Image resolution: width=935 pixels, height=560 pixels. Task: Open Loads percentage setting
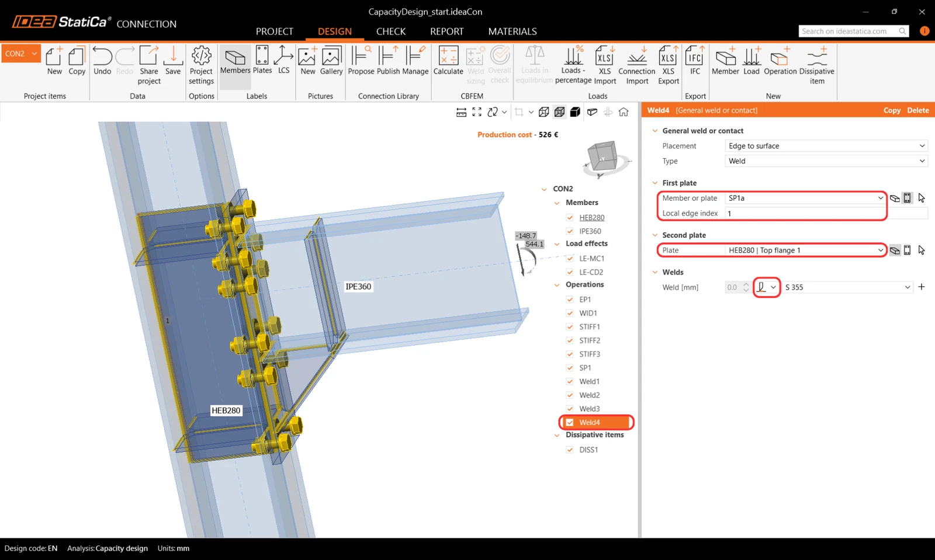(573, 65)
